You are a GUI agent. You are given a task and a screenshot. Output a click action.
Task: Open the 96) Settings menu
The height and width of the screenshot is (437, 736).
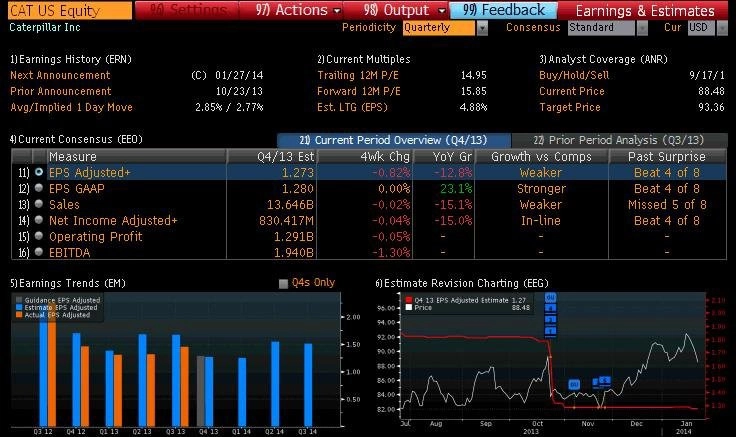pos(190,10)
